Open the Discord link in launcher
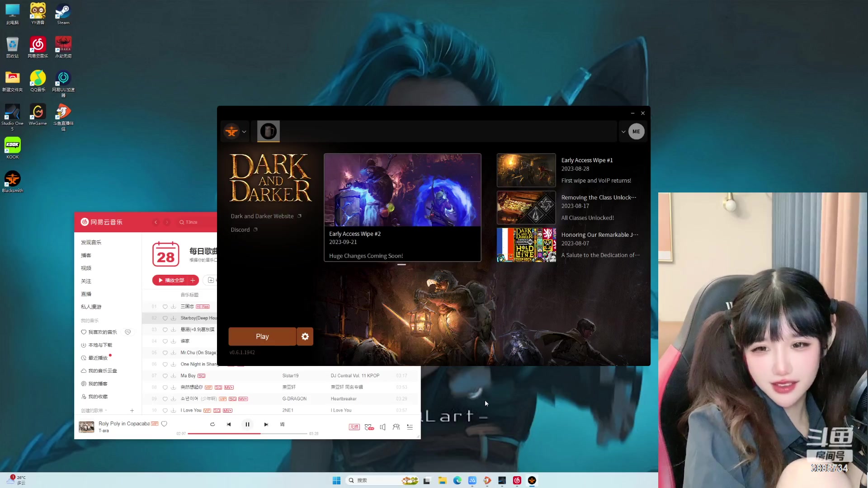This screenshot has width=868, height=488. [x=244, y=230]
